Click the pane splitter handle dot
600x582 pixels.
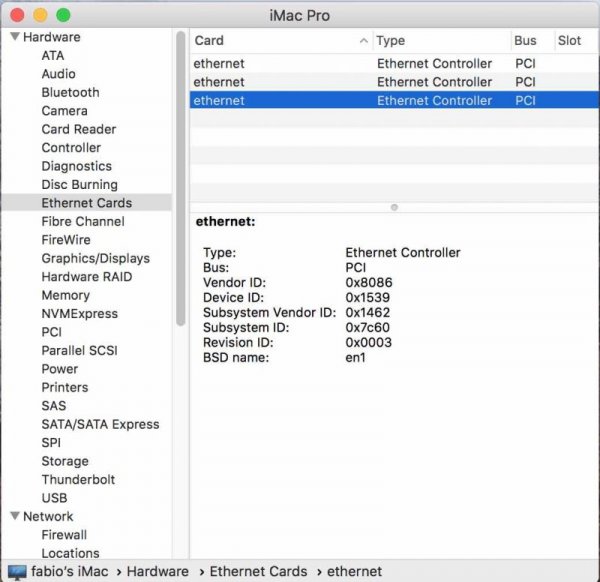[x=394, y=207]
